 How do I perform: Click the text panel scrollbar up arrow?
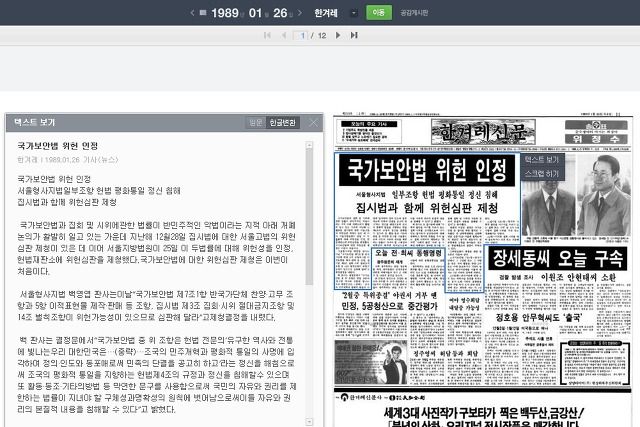[x=309, y=145]
